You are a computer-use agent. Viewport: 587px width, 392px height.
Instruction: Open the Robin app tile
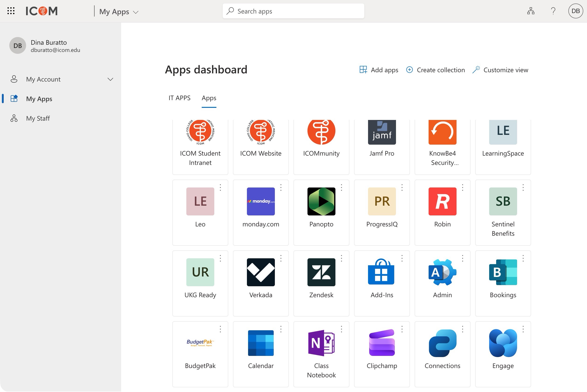coord(442,201)
